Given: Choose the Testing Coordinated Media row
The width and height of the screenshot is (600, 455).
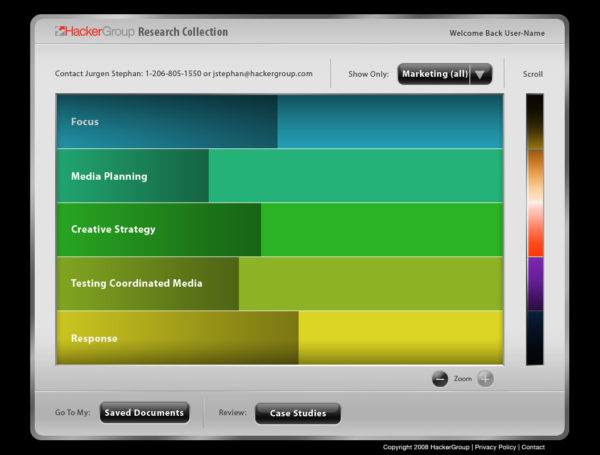Looking at the screenshot, I should tap(147, 284).
